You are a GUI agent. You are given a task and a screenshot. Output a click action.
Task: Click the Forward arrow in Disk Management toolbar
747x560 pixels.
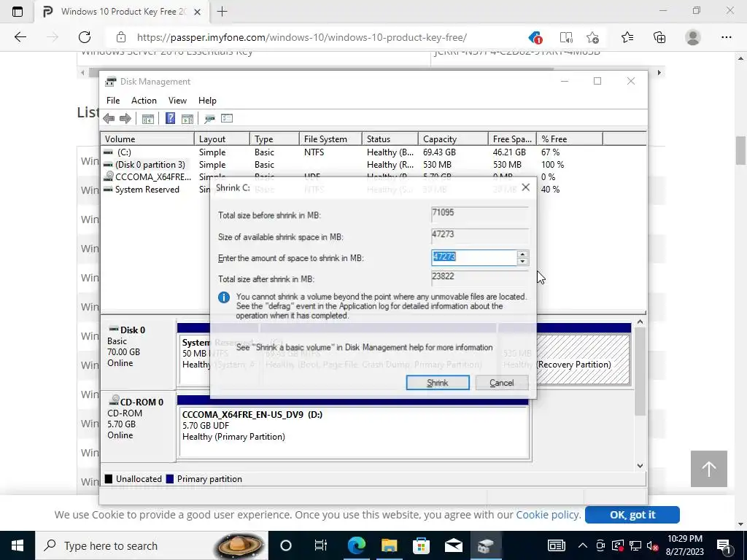(x=125, y=119)
